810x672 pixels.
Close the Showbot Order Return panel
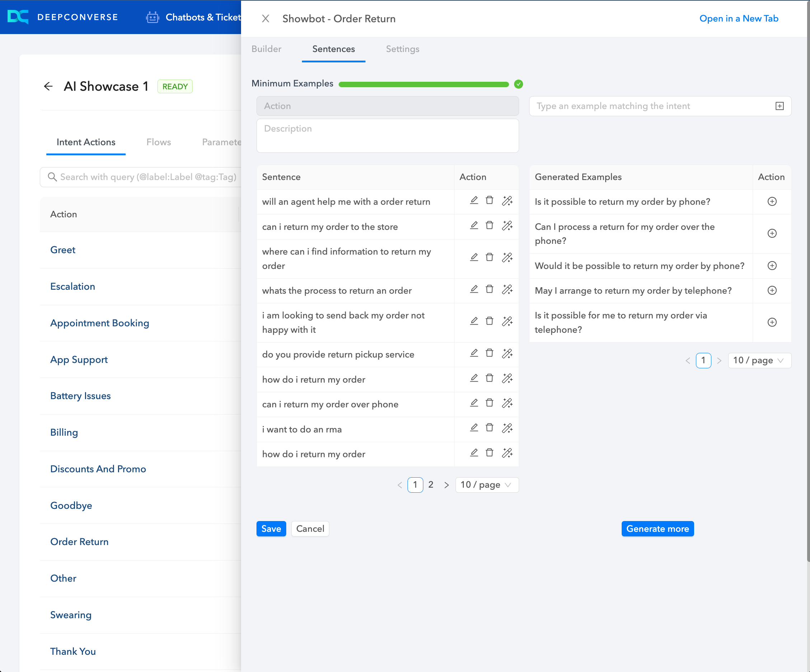(x=265, y=19)
